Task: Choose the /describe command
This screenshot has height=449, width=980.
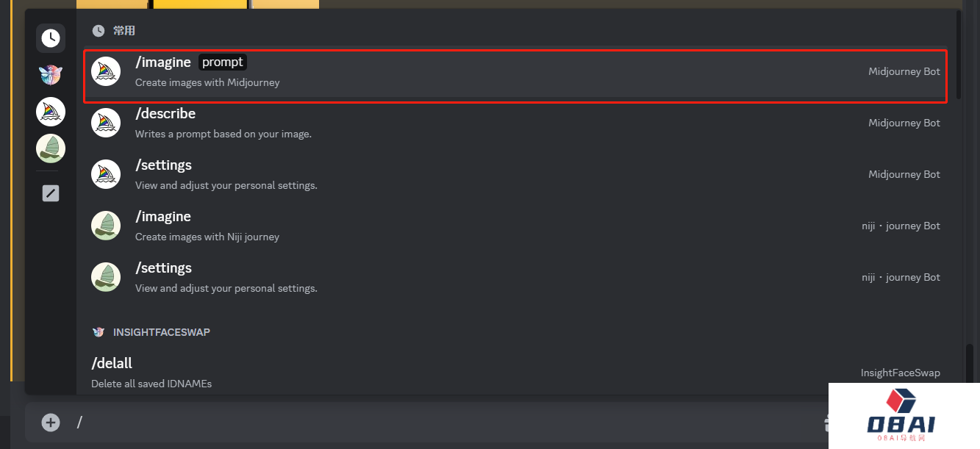Action: click(515, 123)
